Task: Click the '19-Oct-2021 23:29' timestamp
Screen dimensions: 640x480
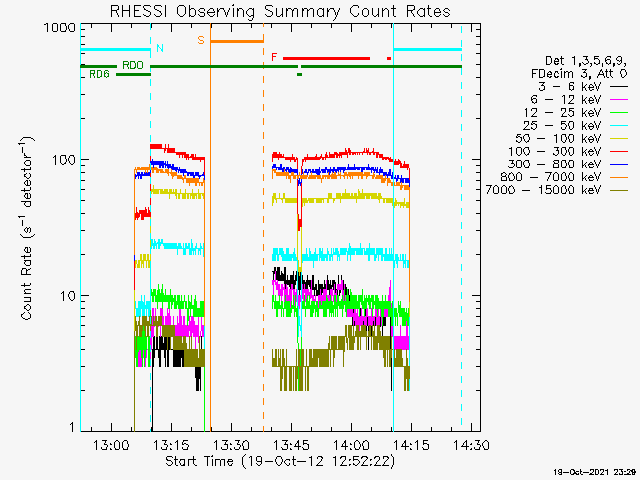Action: pos(594,472)
